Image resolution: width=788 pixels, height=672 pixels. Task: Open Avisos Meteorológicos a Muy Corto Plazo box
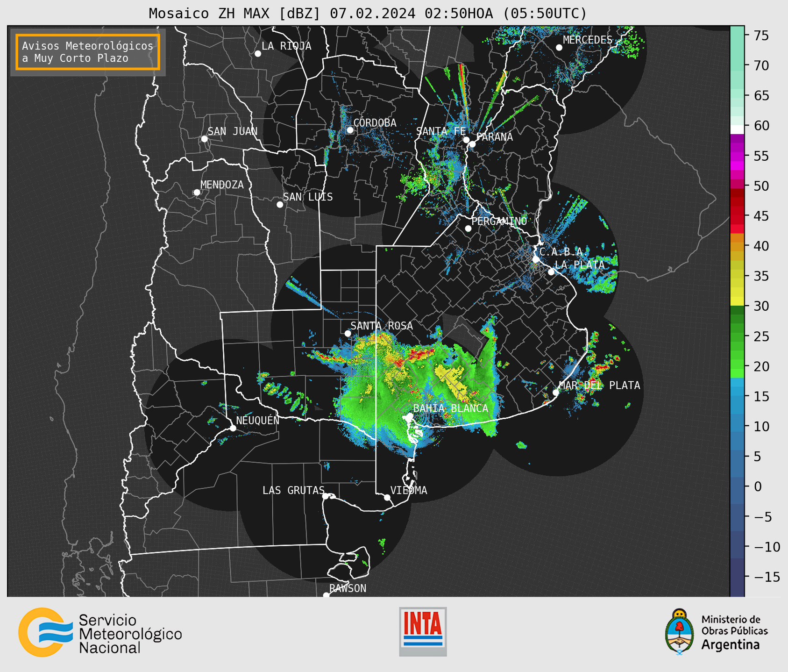[x=88, y=52]
